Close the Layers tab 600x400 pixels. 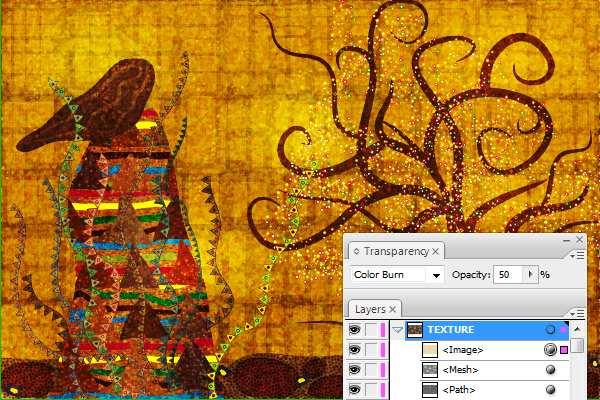point(392,309)
